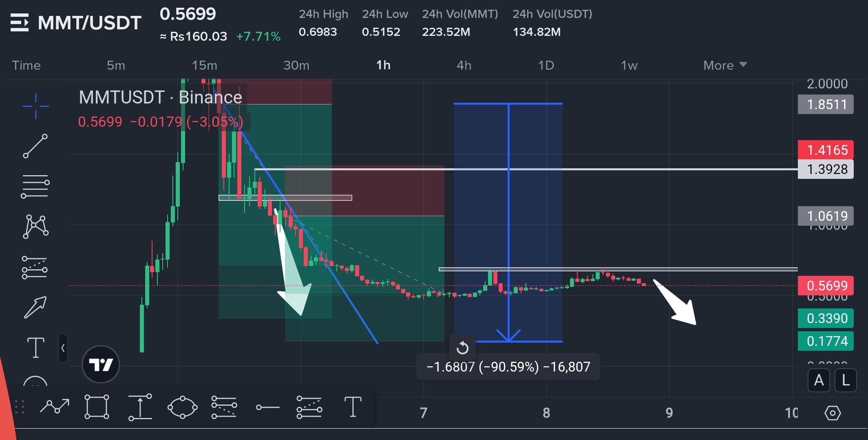
Task: Click date 7 on the time axis
Action: (x=424, y=413)
